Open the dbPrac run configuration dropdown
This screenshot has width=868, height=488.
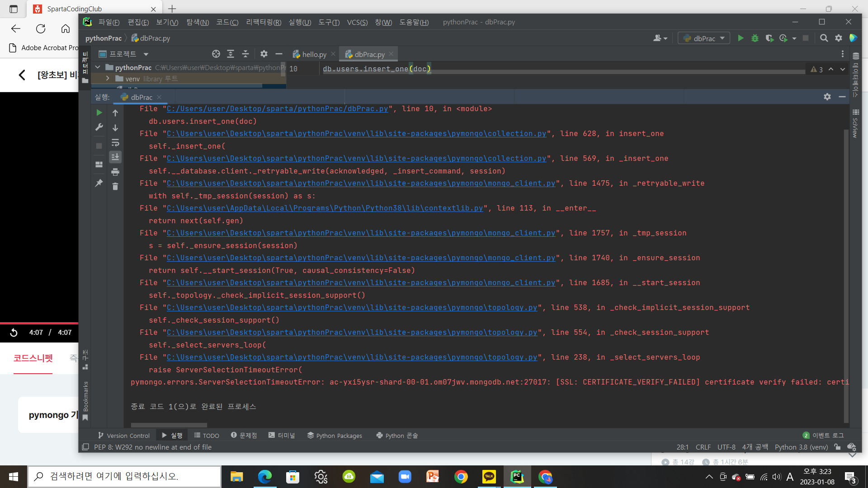pyautogui.click(x=704, y=38)
